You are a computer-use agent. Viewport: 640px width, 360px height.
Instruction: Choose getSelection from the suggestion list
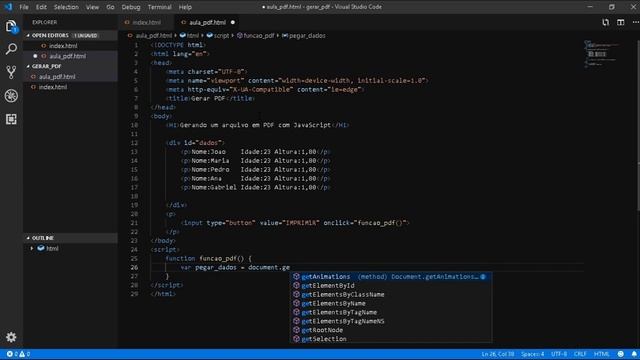391,339
